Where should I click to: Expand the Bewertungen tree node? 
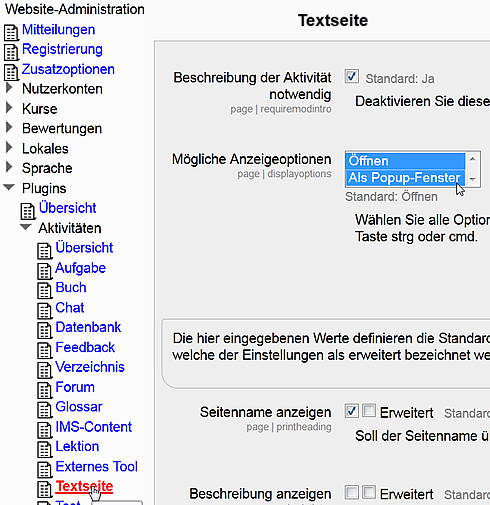pyautogui.click(x=9, y=128)
